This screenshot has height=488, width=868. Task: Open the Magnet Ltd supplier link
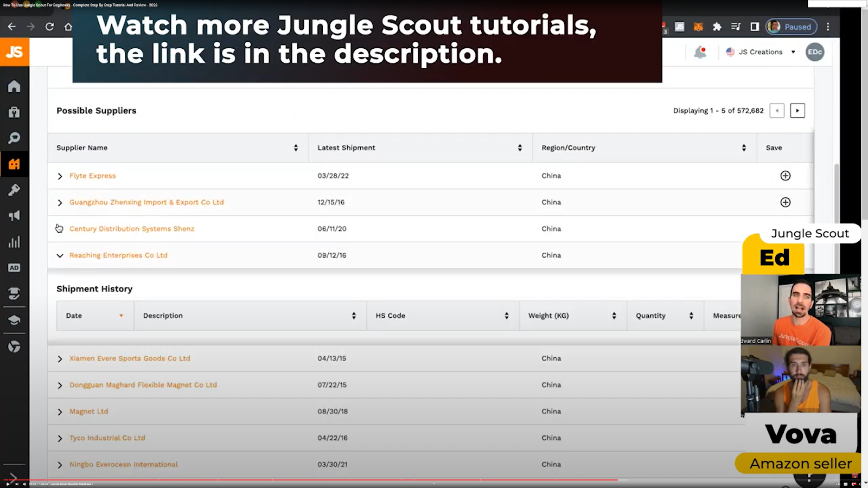pos(89,412)
